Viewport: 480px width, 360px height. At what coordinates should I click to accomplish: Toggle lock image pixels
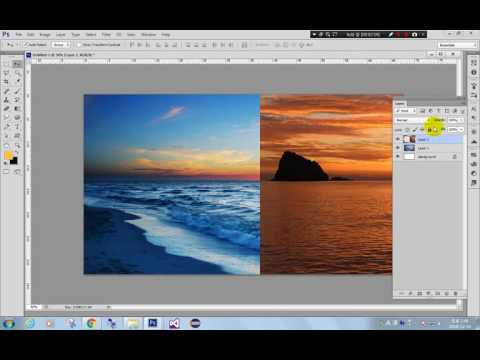(415, 129)
